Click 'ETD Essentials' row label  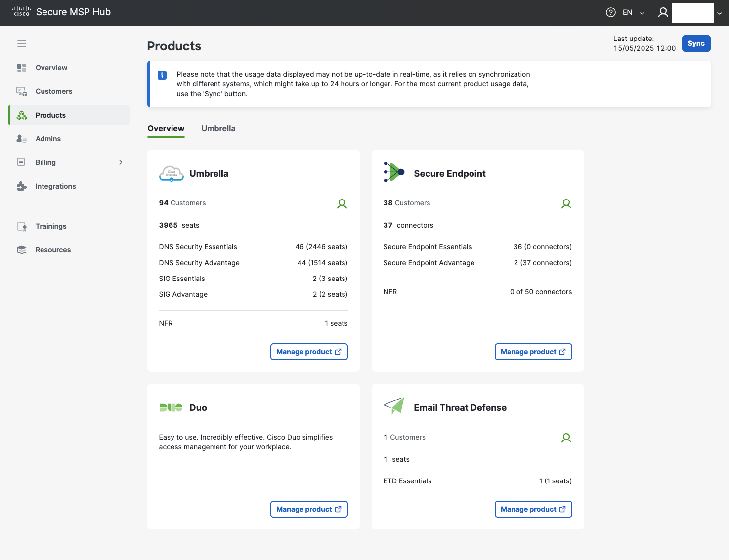point(407,481)
